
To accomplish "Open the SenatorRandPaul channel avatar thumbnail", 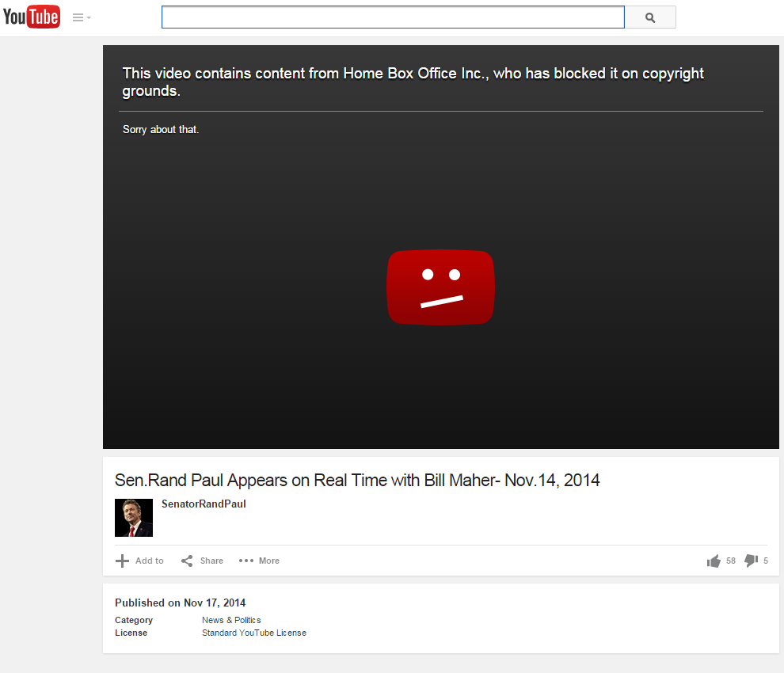I will (x=134, y=518).
